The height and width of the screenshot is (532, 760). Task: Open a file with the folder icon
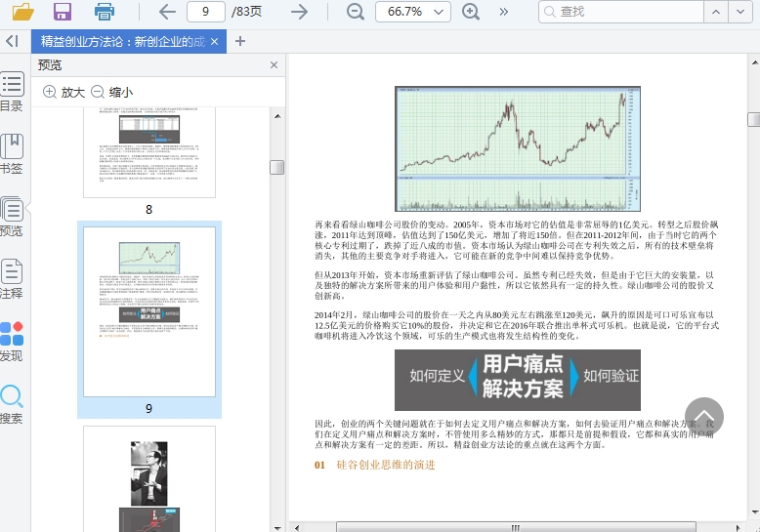pyautogui.click(x=22, y=11)
